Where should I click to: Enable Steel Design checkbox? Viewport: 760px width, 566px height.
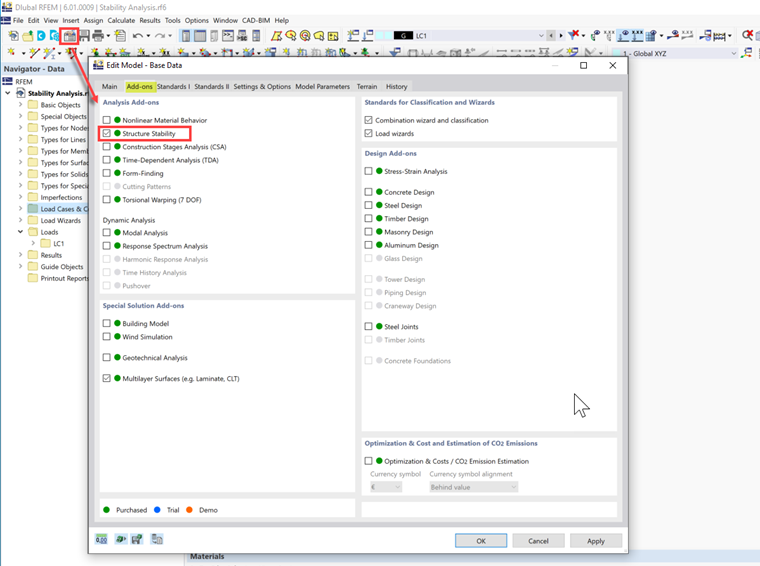pos(368,205)
